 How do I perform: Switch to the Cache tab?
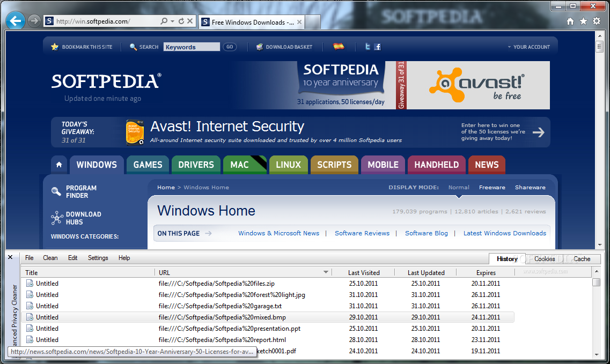click(582, 258)
